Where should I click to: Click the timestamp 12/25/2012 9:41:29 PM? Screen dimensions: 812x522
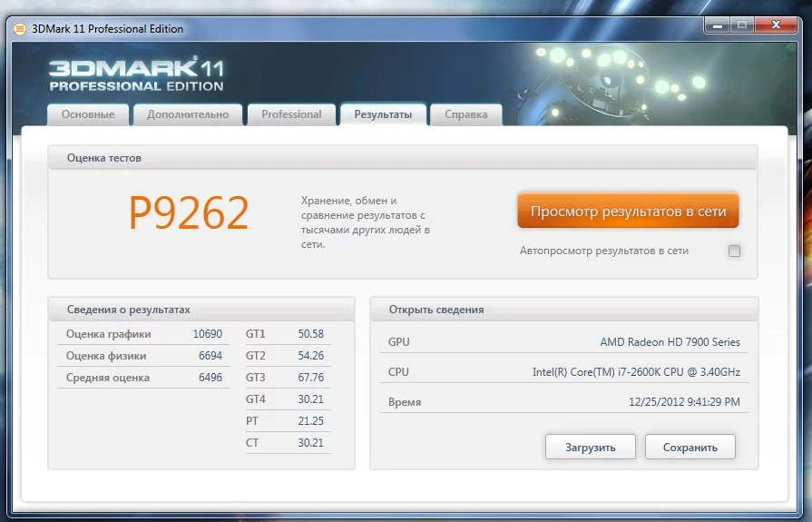coord(685,402)
